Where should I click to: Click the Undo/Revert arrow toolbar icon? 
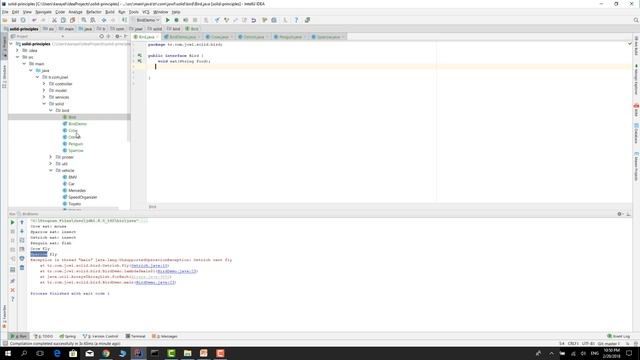point(253,20)
